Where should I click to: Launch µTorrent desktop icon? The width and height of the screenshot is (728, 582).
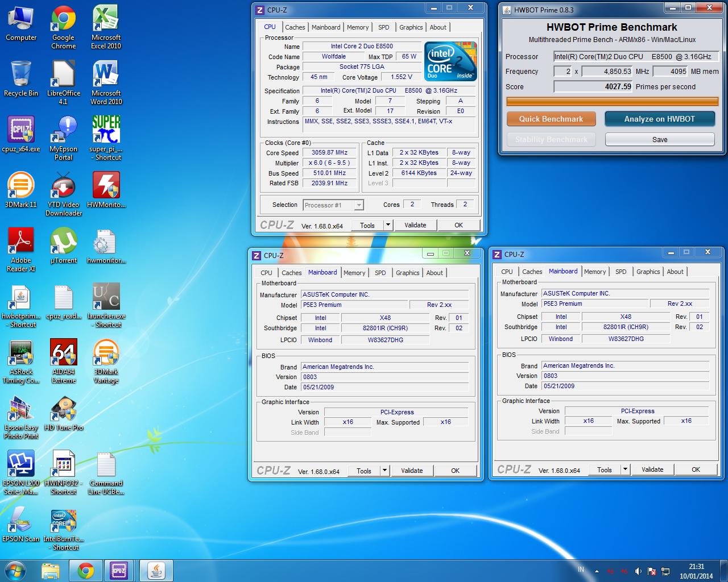(x=64, y=246)
